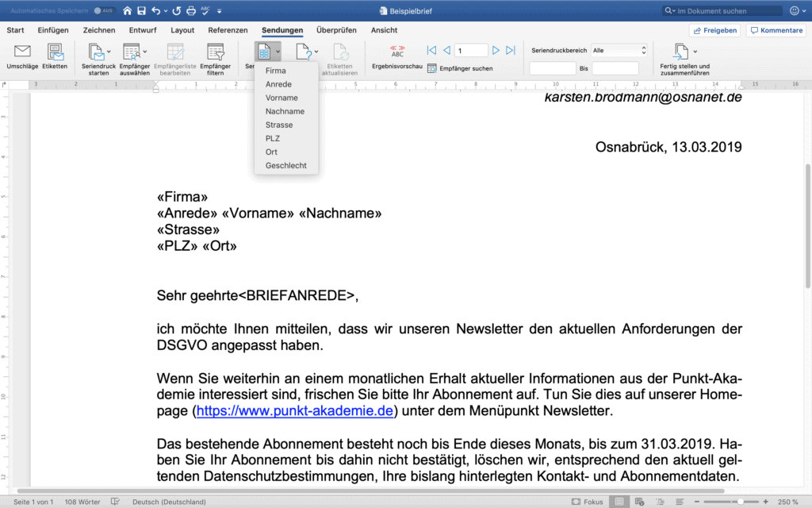Image resolution: width=812 pixels, height=508 pixels.
Task: Switch to web layout view in status bar
Action: tap(640, 502)
